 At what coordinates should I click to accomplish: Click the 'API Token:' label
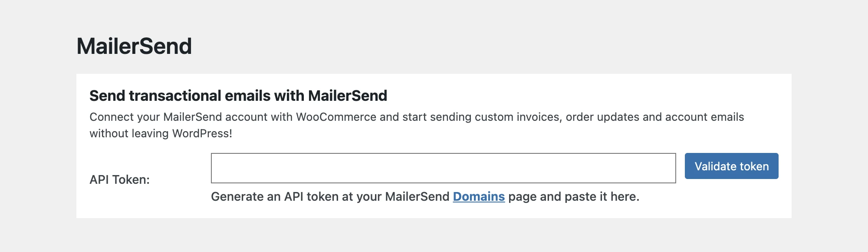119,179
